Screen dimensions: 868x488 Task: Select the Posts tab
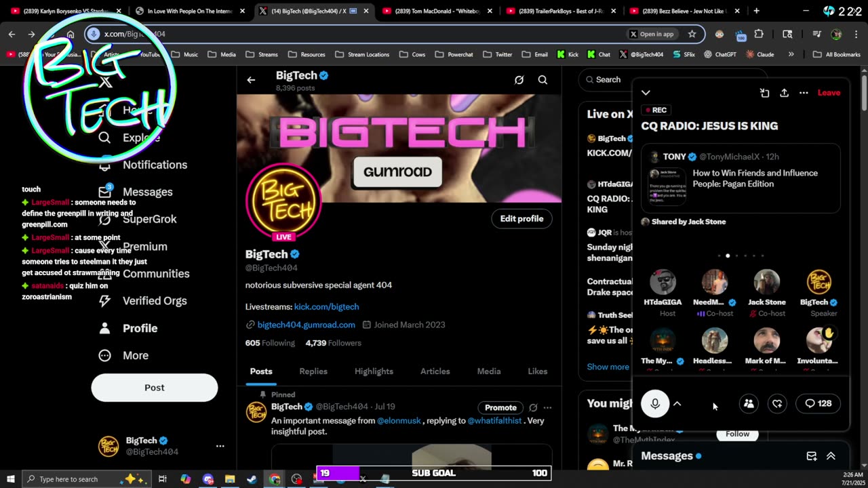261,371
